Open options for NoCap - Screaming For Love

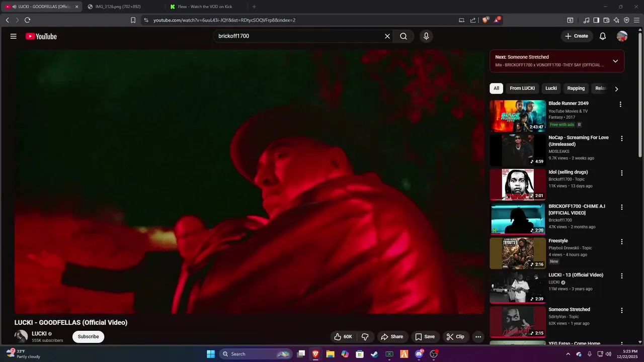622,139
